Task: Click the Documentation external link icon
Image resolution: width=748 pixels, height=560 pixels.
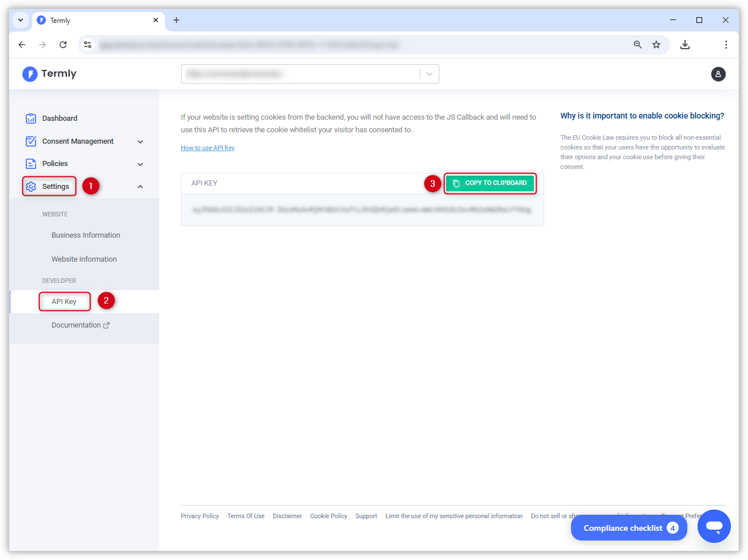Action: [x=107, y=324]
